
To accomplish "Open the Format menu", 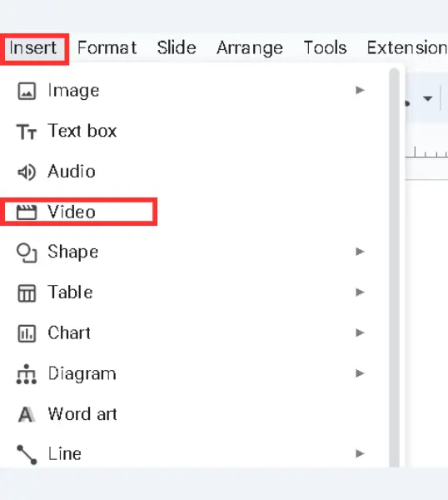I will 107,47.
